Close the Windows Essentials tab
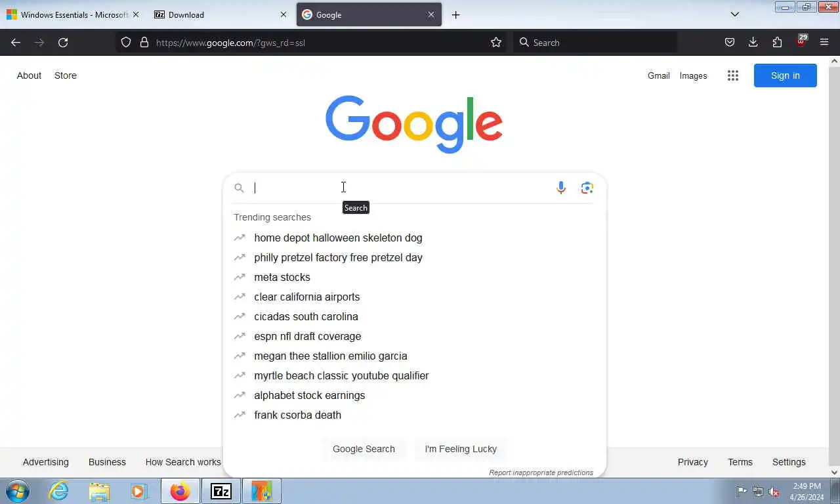Screen dimensions: 840x504 coord(136,14)
